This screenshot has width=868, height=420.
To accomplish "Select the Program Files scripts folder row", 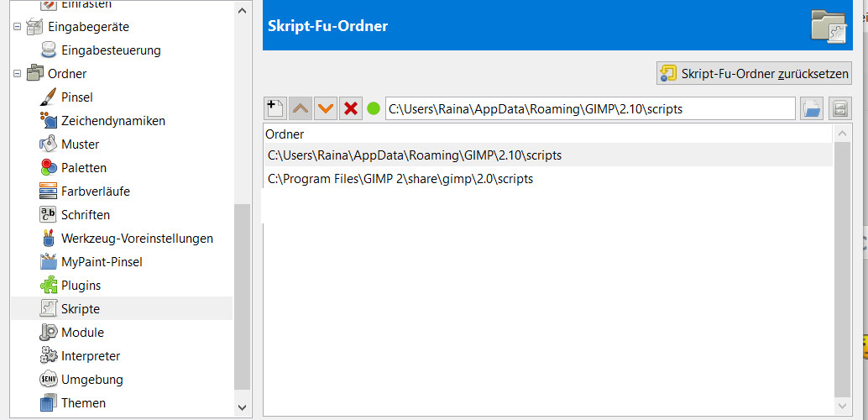I will click(548, 179).
